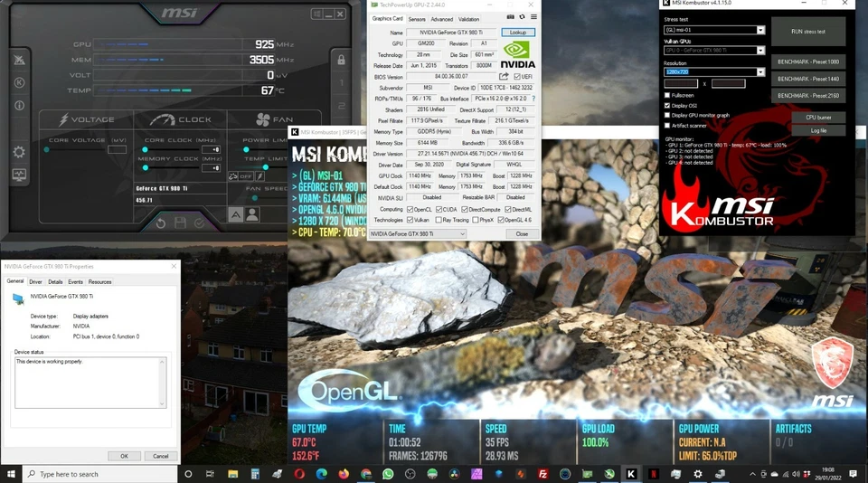This screenshot has height=483, width=868.
Task: Start BENCHMARK Preset:2160
Action: [x=808, y=95]
